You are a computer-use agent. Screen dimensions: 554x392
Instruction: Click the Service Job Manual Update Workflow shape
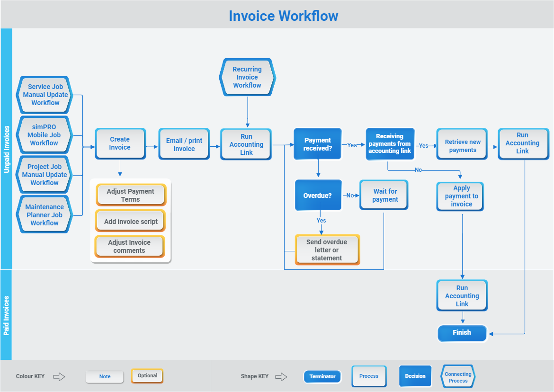44,95
